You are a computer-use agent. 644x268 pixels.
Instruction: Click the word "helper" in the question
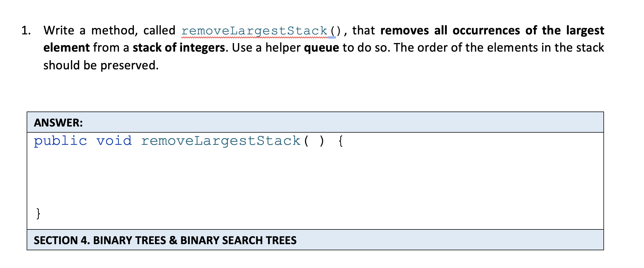pyautogui.click(x=283, y=48)
